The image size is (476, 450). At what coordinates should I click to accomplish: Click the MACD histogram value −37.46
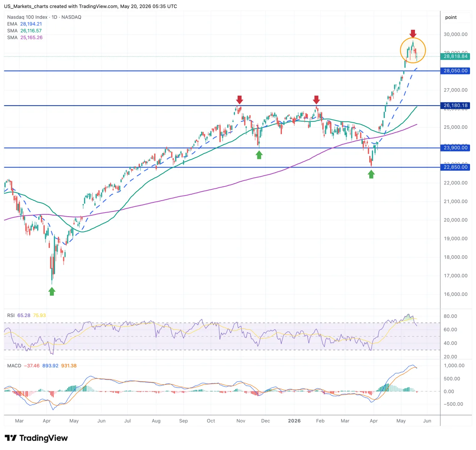coord(32,366)
